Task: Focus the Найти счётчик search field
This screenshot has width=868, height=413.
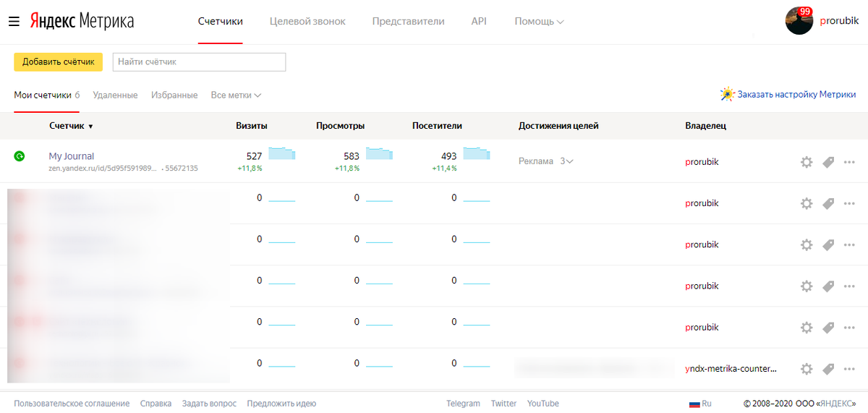Action: 199,61
